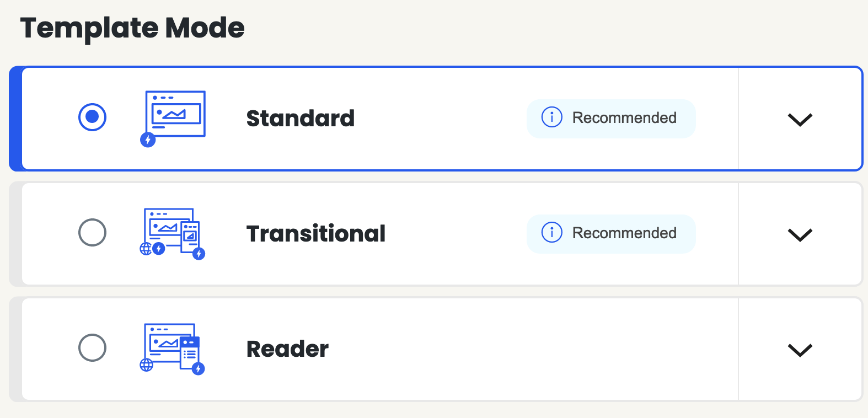Screen dimensions: 868x418
Task: Expand the Standard mode details chevron
Action: pyautogui.click(x=800, y=119)
